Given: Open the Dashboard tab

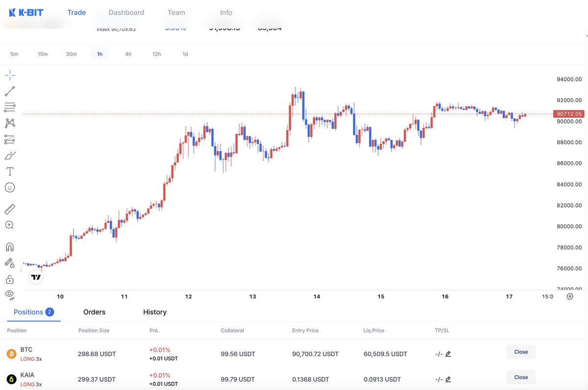Looking at the screenshot, I should point(126,12).
